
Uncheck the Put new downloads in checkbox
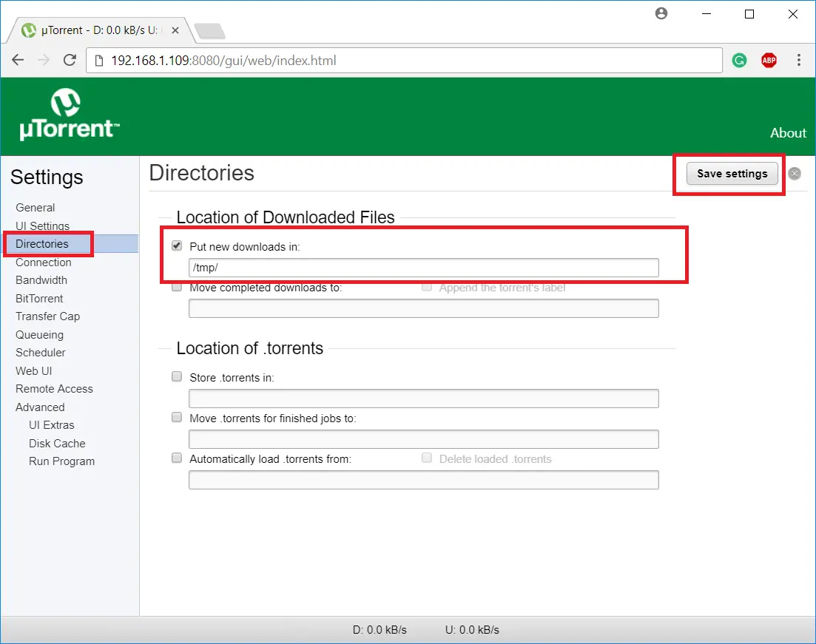point(177,246)
